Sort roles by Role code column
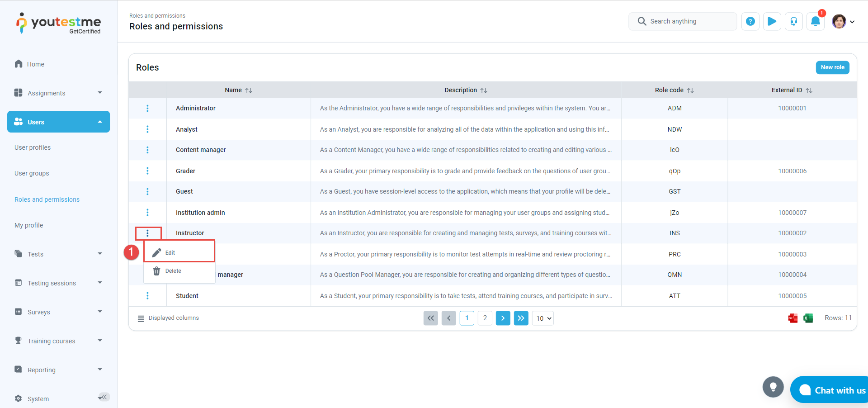Image resolution: width=868 pixels, height=408 pixels. [690, 90]
